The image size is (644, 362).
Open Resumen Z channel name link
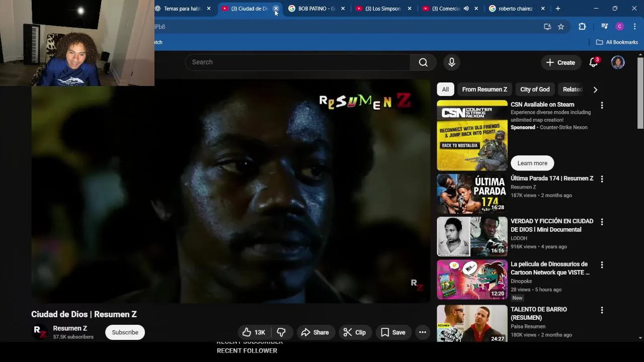[70, 328]
